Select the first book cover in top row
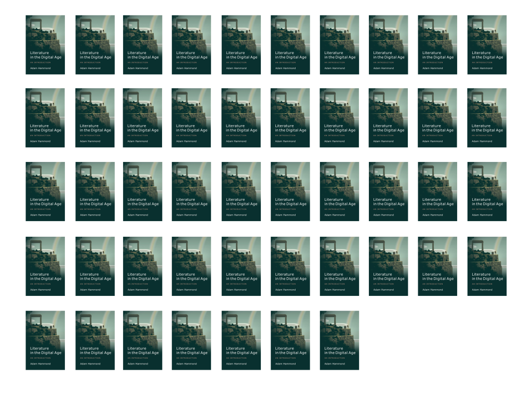Viewport: 532px width, 393px height. [45, 45]
